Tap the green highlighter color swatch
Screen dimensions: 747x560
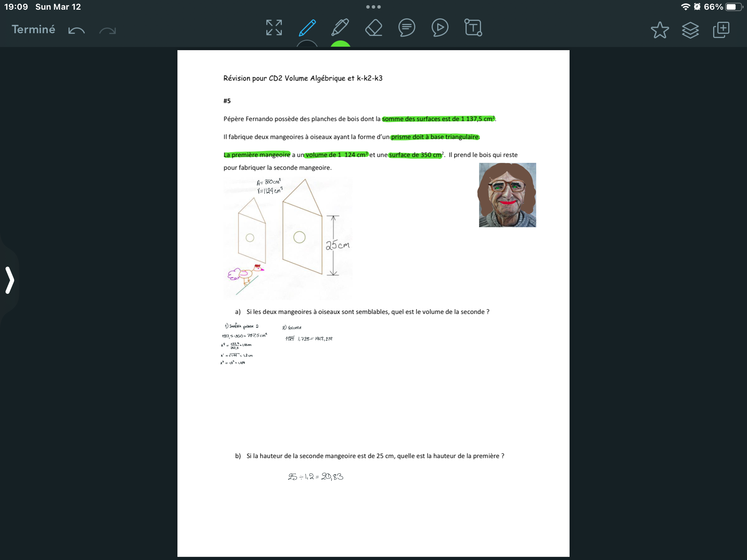(x=340, y=44)
